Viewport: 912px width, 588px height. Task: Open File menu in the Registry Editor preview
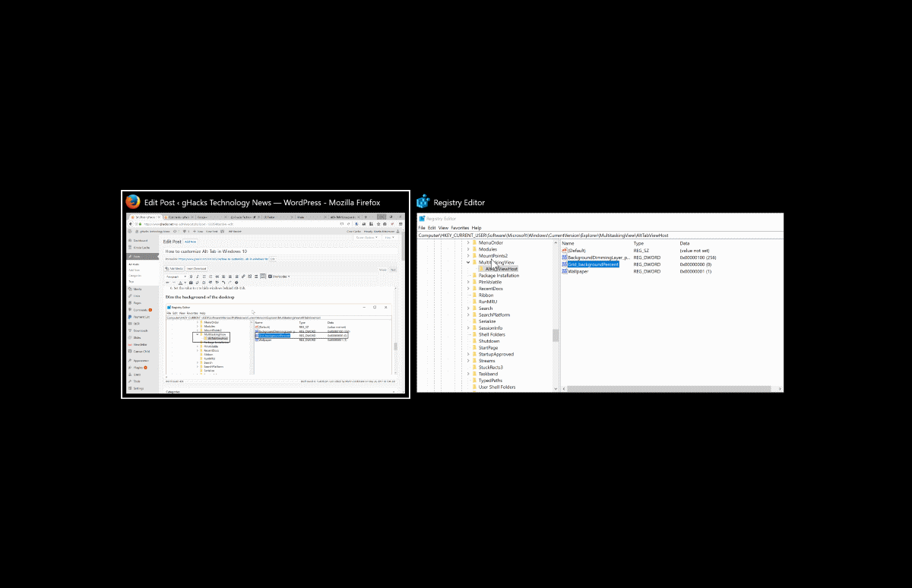point(422,228)
